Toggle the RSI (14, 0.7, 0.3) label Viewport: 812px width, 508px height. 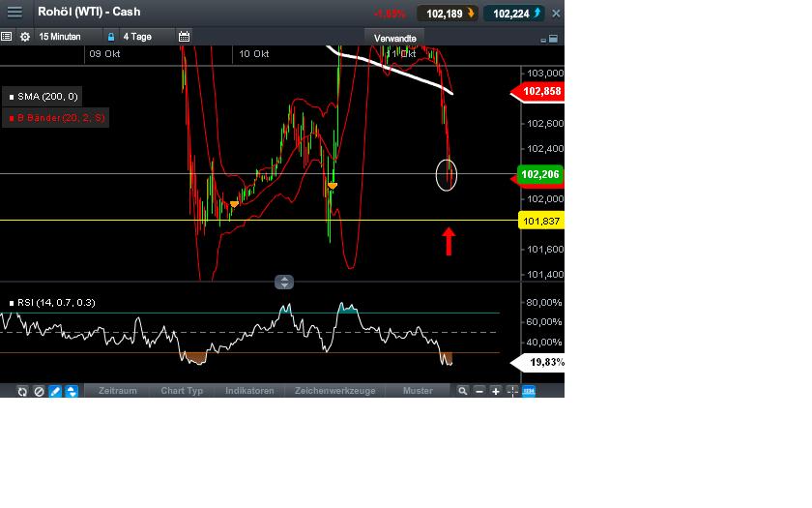pyautogui.click(x=52, y=302)
